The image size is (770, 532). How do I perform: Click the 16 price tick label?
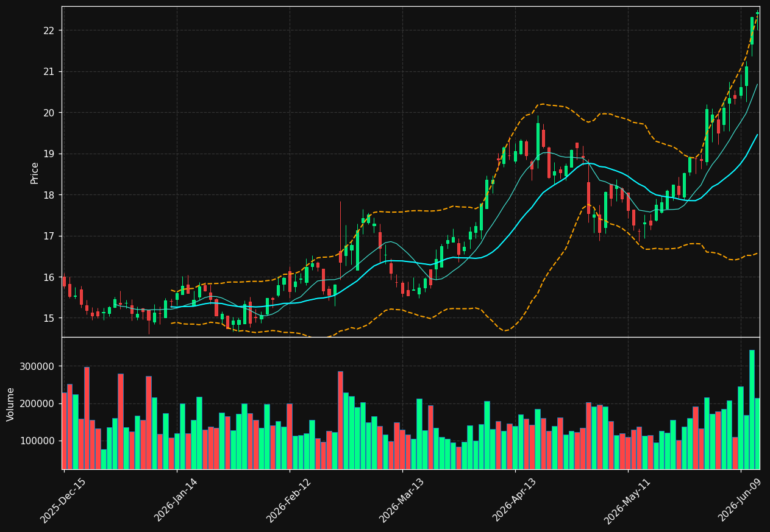click(x=49, y=277)
